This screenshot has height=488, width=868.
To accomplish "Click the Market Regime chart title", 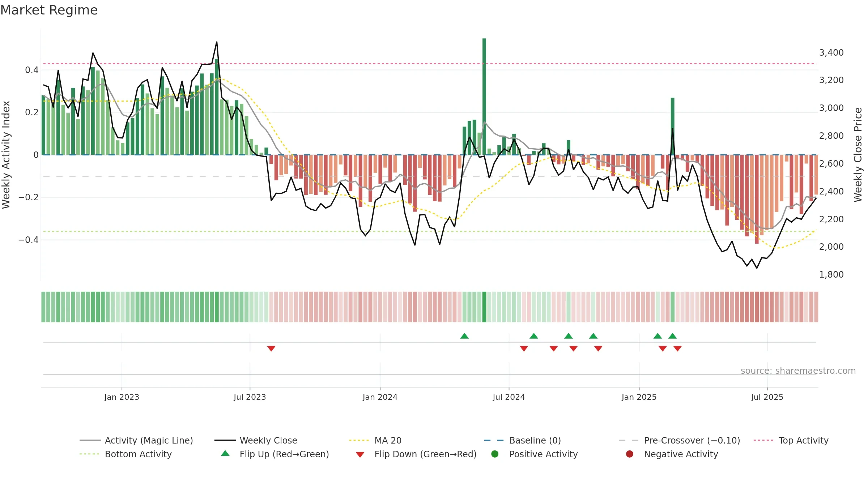I will 49,10.
